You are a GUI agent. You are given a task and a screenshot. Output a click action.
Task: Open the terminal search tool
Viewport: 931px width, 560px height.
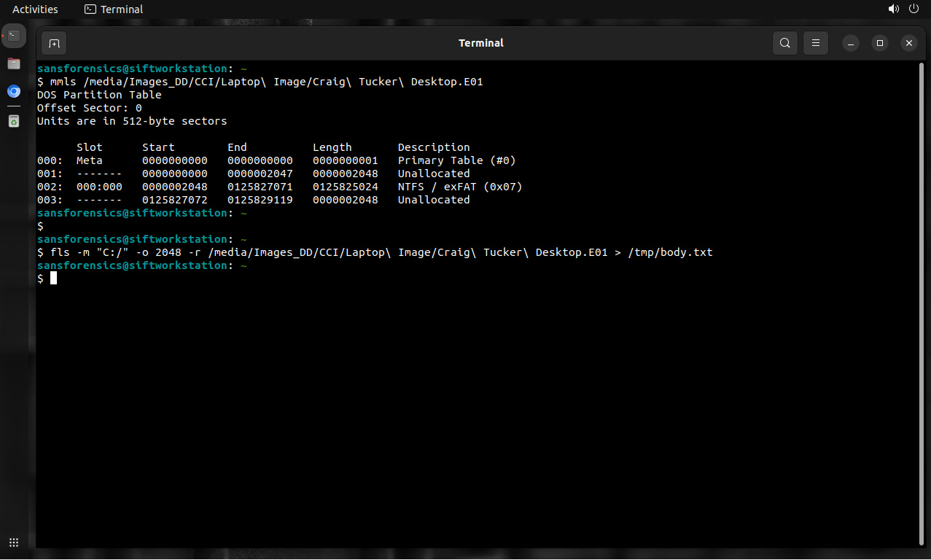(x=784, y=43)
